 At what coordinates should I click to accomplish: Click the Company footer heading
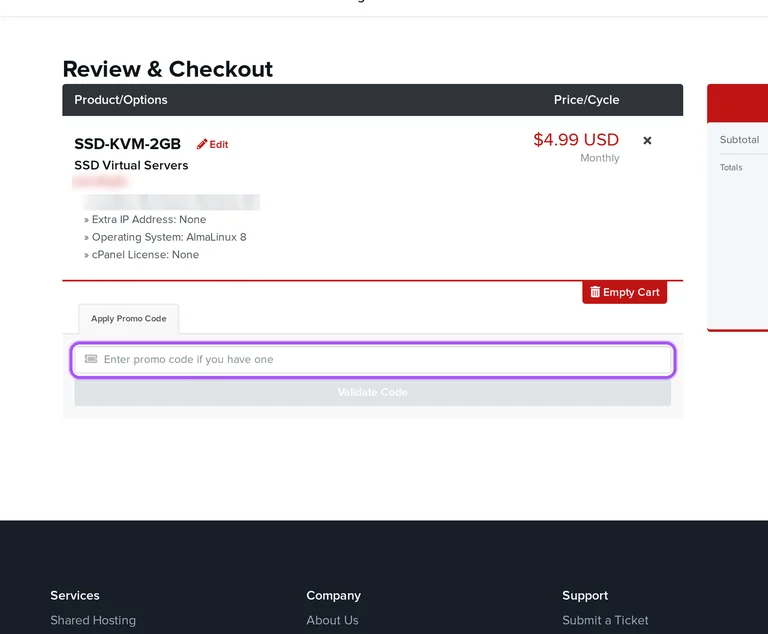pos(334,596)
